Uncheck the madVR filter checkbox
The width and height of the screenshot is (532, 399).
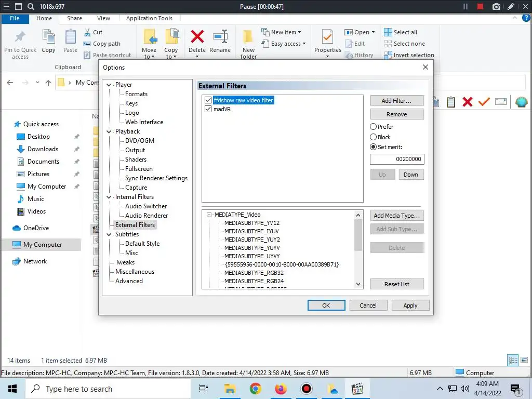208,109
